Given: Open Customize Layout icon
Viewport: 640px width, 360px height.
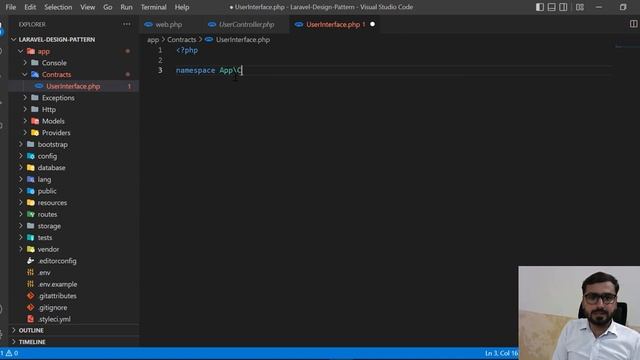Looking at the screenshot, I should click(x=580, y=7).
